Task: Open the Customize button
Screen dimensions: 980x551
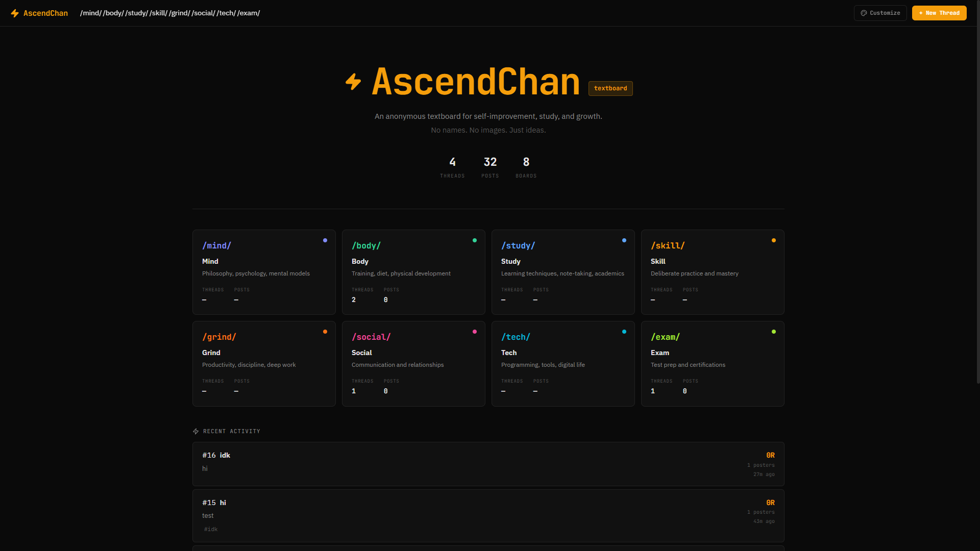Action: [880, 13]
